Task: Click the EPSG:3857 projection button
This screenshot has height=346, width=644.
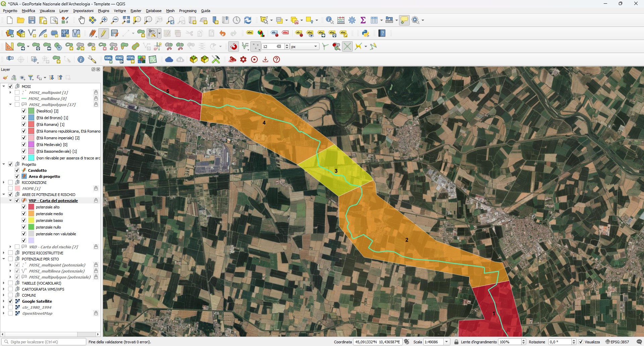Action: pyautogui.click(x=617, y=342)
